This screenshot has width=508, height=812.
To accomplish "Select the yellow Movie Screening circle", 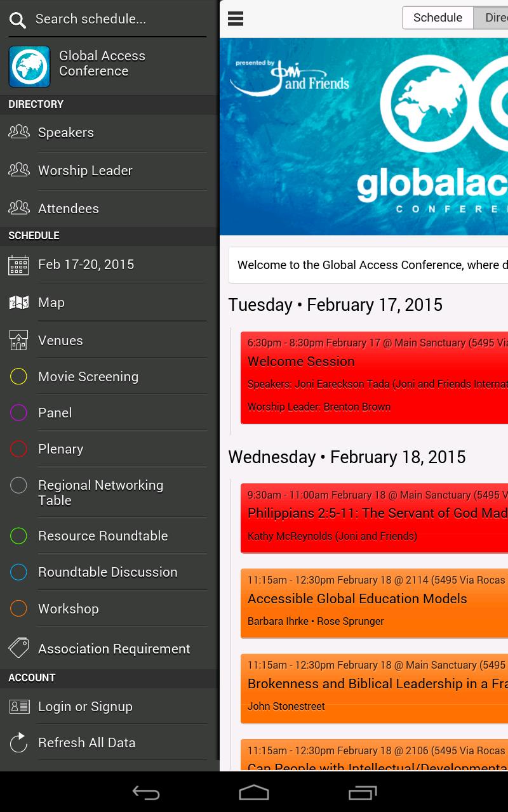I will pyautogui.click(x=18, y=376).
